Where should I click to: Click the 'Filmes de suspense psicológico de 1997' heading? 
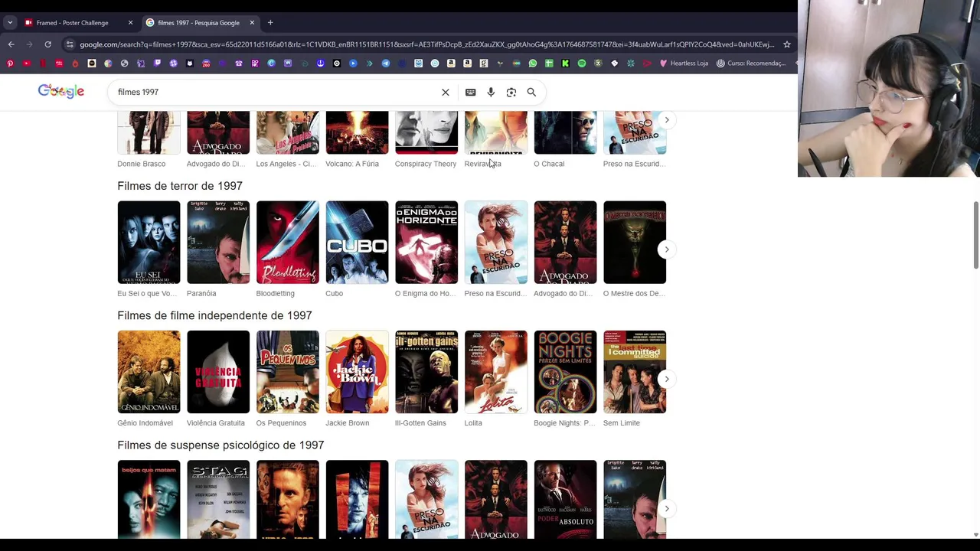pos(220,445)
